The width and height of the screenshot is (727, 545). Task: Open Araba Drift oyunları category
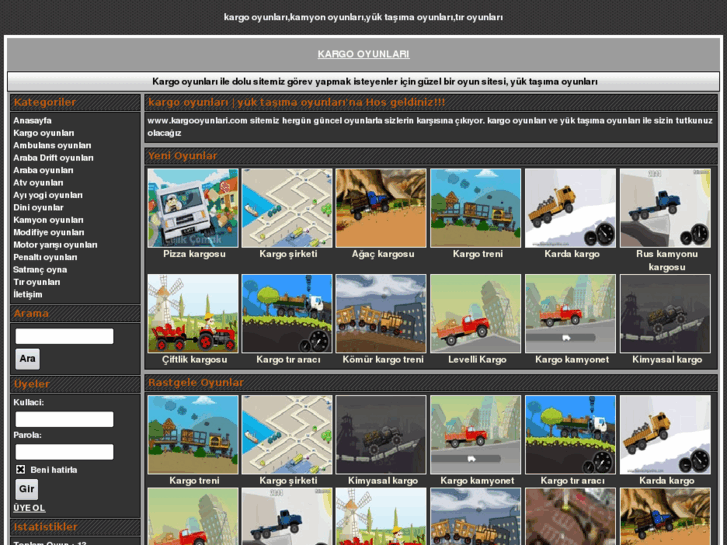53,158
